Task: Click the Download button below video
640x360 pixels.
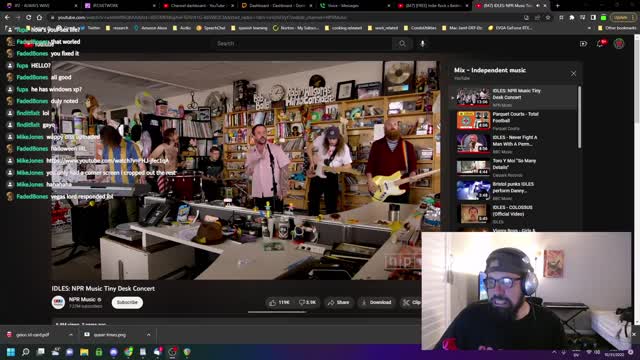Action: (x=376, y=302)
